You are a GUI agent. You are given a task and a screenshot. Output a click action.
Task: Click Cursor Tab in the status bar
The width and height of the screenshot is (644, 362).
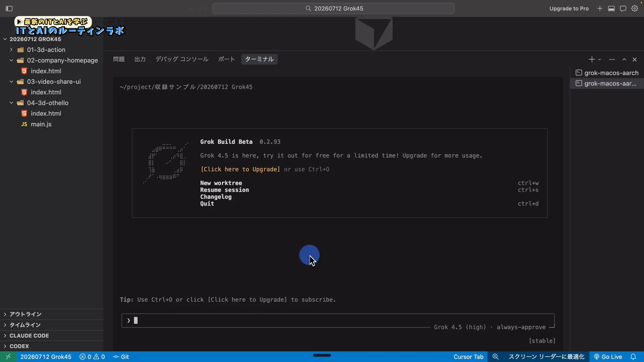click(468, 357)
